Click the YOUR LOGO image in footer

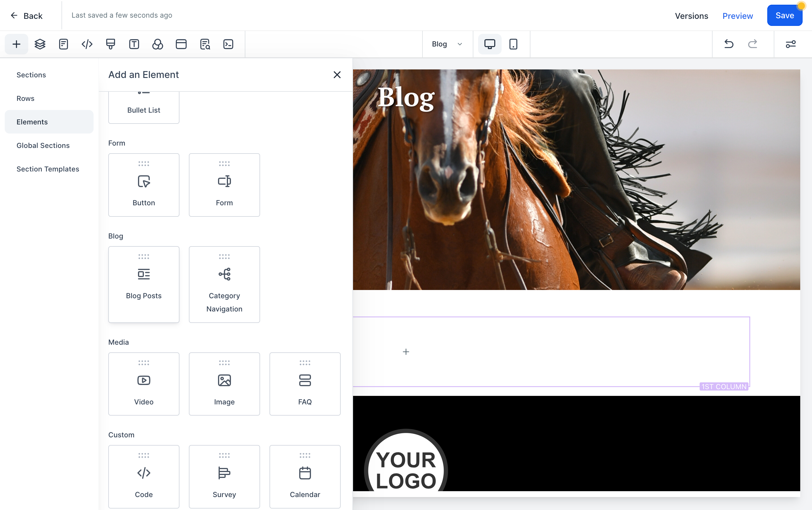point(406,460)
